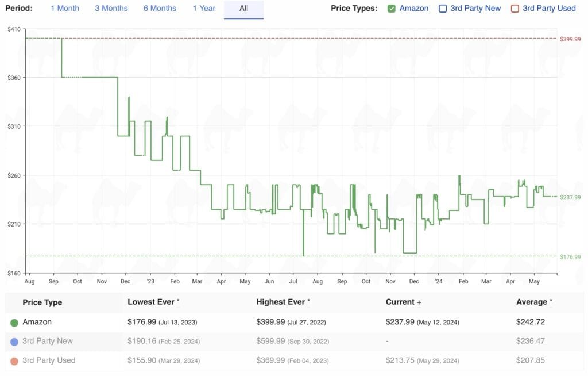Click the $399.99 highest price line label
The width and height of the screenshot is (588, 376).
pyautogui.click(x=570, y=39)
